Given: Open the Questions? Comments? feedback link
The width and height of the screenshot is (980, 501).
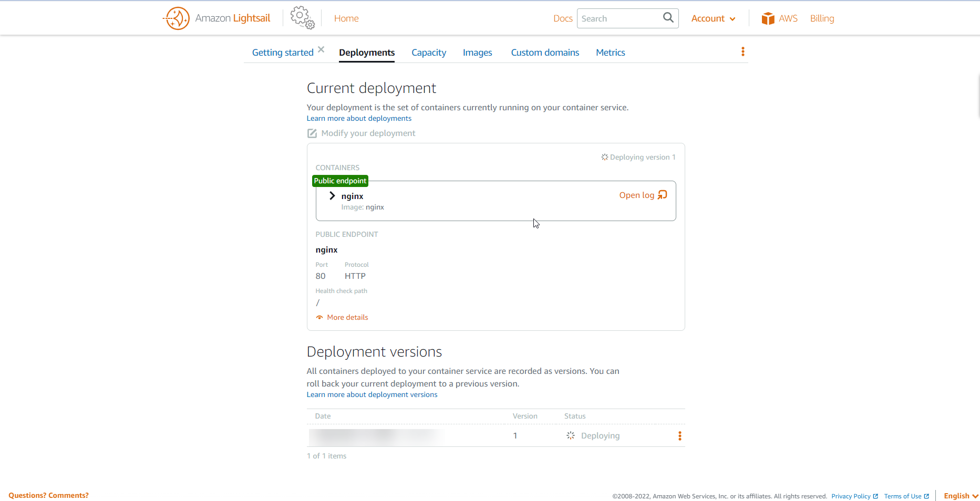Looking at the screenshot, I should [48, 496].
